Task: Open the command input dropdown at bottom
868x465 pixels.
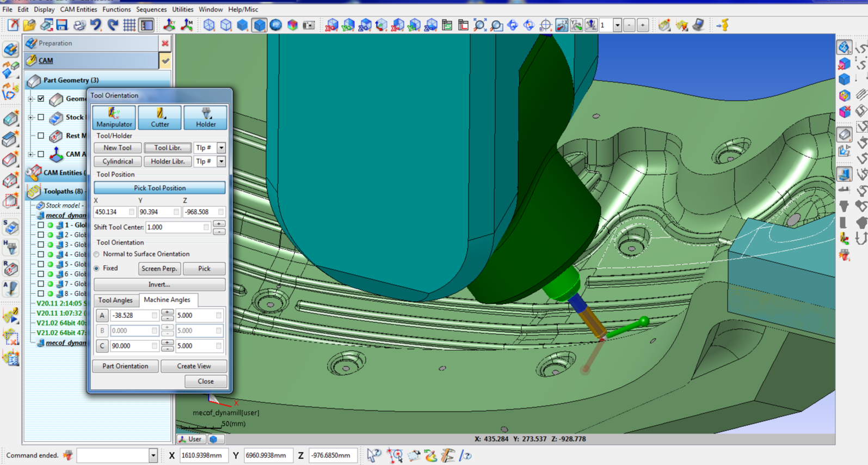Action: pyautogui.click(x=153, y=455)
